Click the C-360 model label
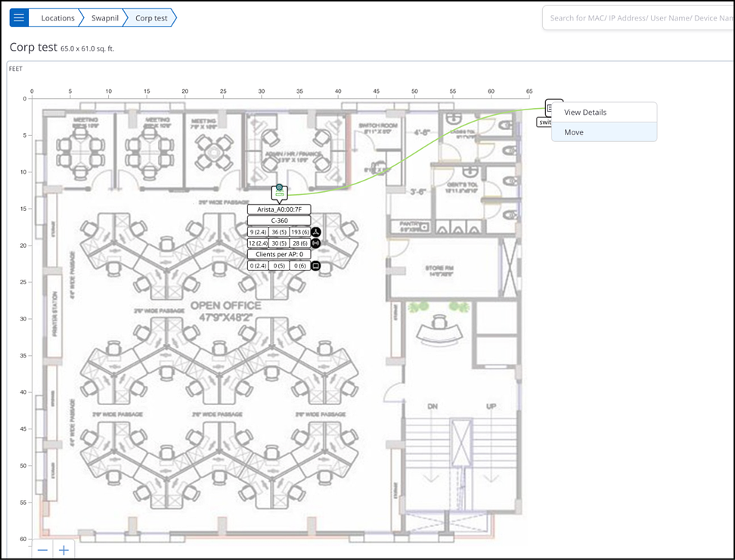The width and height of the screenshot is (735, 560). [279, 221]
